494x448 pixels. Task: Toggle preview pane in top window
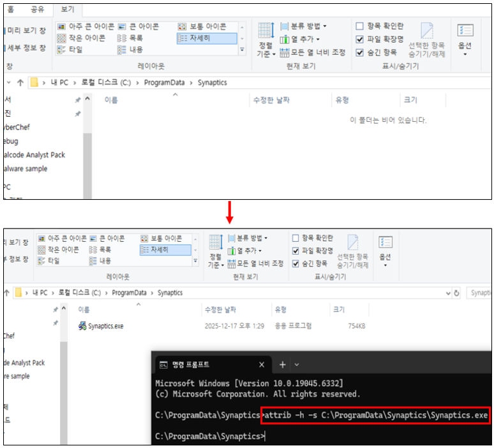26,31
